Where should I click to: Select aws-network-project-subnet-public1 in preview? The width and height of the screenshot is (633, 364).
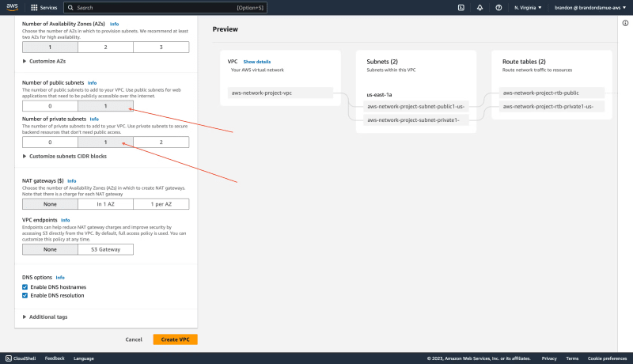click(416, 107)
